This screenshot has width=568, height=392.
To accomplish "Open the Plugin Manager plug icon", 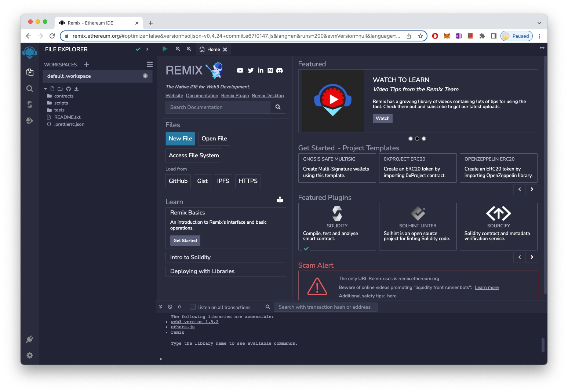I will point(30,339).
